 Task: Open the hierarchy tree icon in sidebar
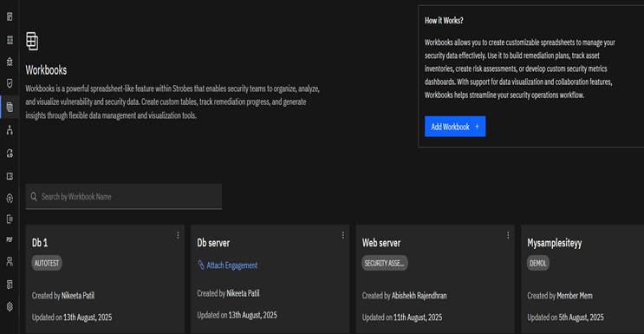10,130
